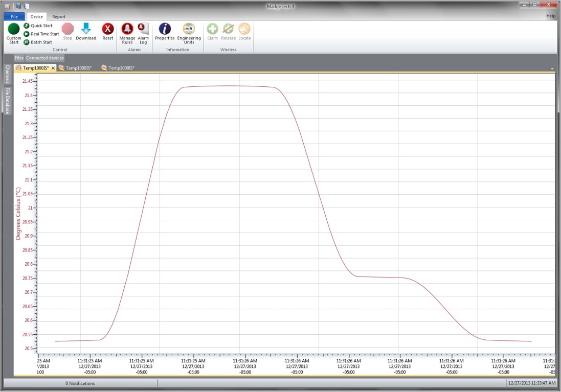This screenshot has height=392, width=561.
Task: Select the Connected devices tab
Action: [x=44, y=58]
